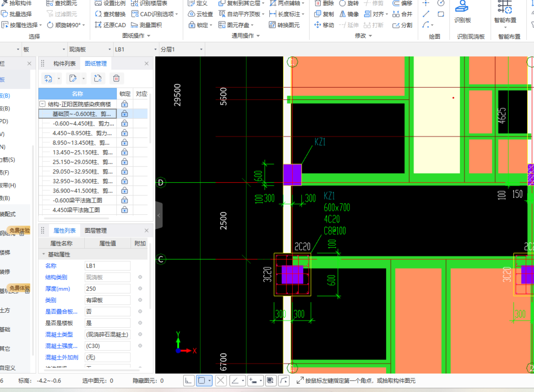Viewport: 534px width, 392px height.
Task: Edit the 名称 value field LB1
Action: tap(107, 266)
